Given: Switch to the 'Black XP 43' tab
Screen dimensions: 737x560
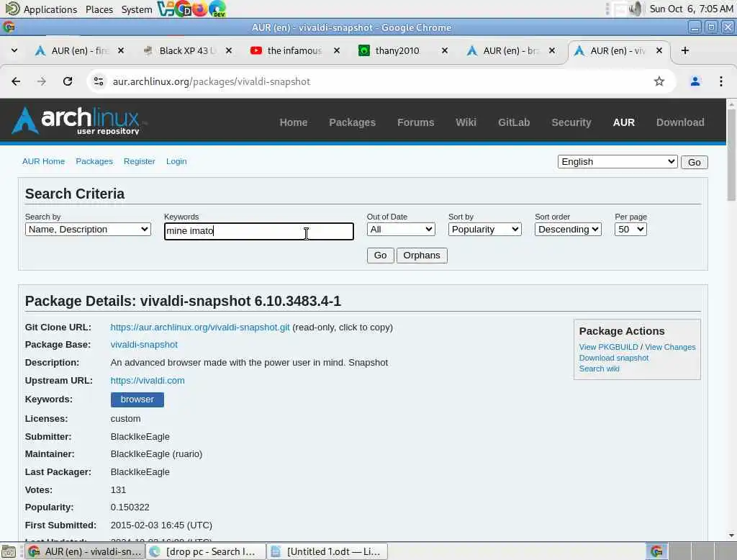Looking at the screenshot, I should coord(186,50).
